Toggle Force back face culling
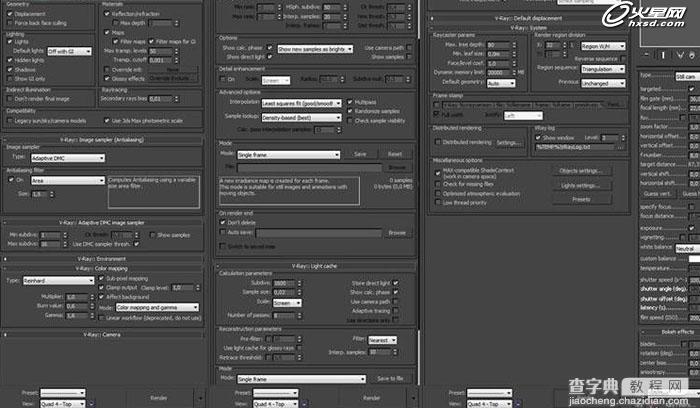 [x=10, y=23]
